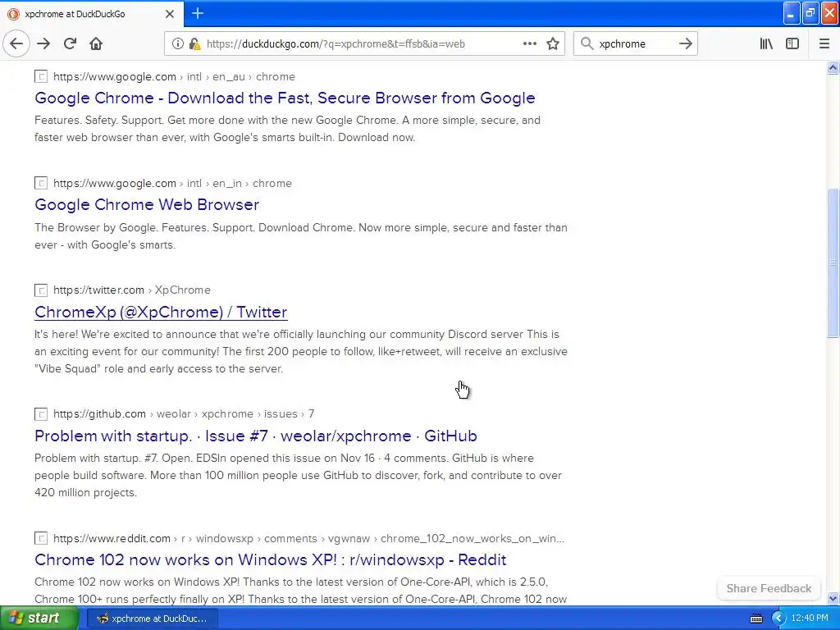Image resolution: width=840 pixels, height=630 pixels.
Task: Click the favicon beside the reddit.com result
Action: (41, 538)
